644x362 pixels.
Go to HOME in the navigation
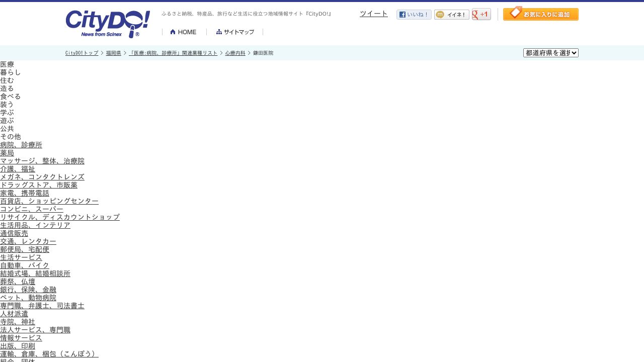point(184,32)
